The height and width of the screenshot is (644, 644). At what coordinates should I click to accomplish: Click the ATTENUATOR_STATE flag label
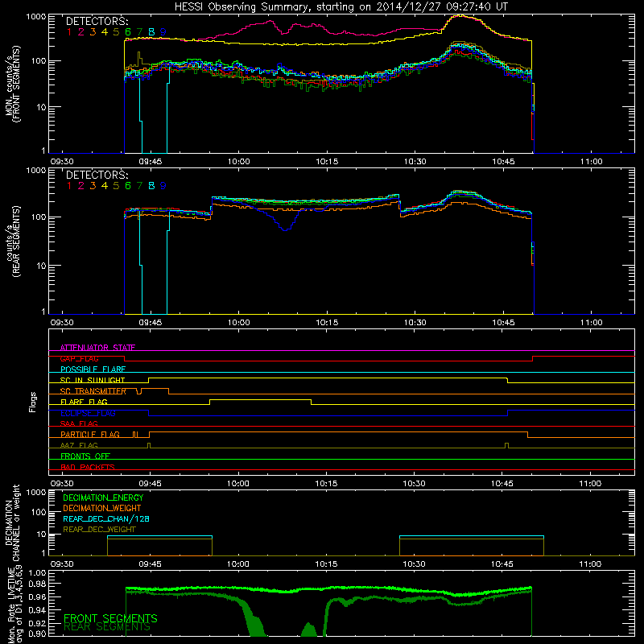pos(97,348)
